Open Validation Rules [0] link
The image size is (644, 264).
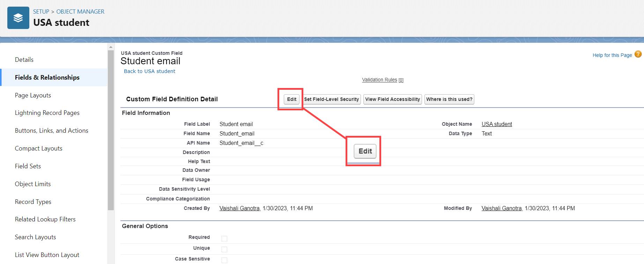pos(383,80)
